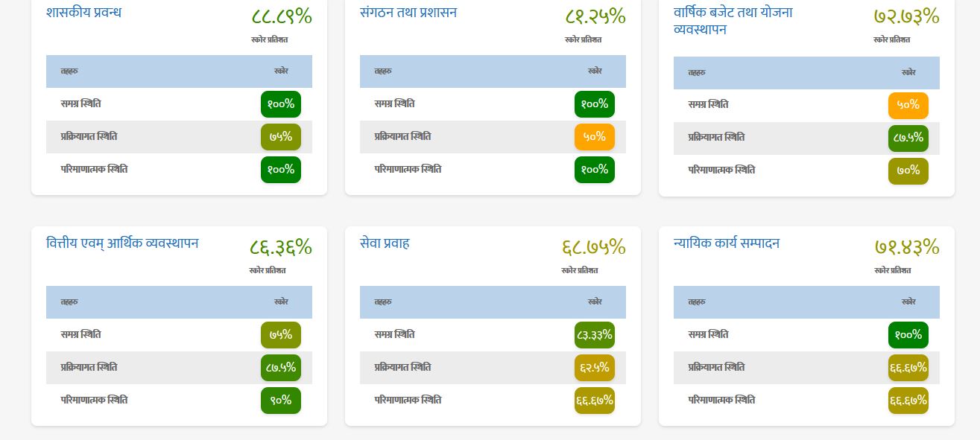The width and height of the screenshot is (980, 440).
Task: Click वार्षिक बजेट तथा योजना व्यवस्थापन title
Action: coord(733,21)
